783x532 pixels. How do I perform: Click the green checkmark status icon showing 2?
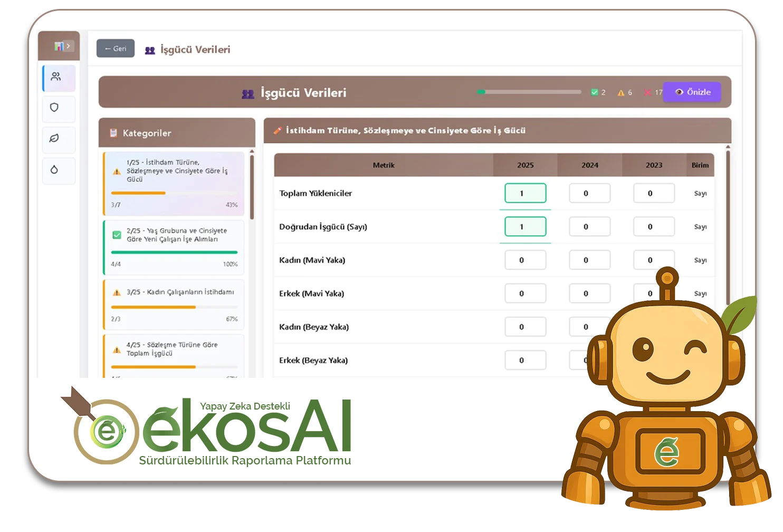point(595,92)
